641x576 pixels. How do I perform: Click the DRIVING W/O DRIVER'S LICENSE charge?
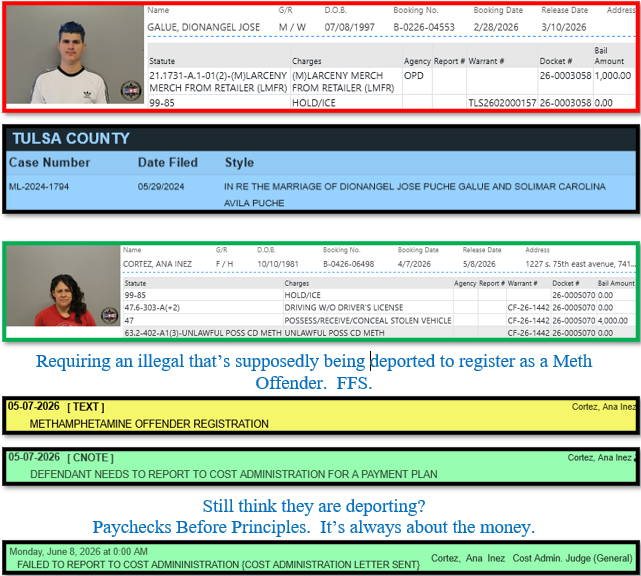(x=344, y=307)
